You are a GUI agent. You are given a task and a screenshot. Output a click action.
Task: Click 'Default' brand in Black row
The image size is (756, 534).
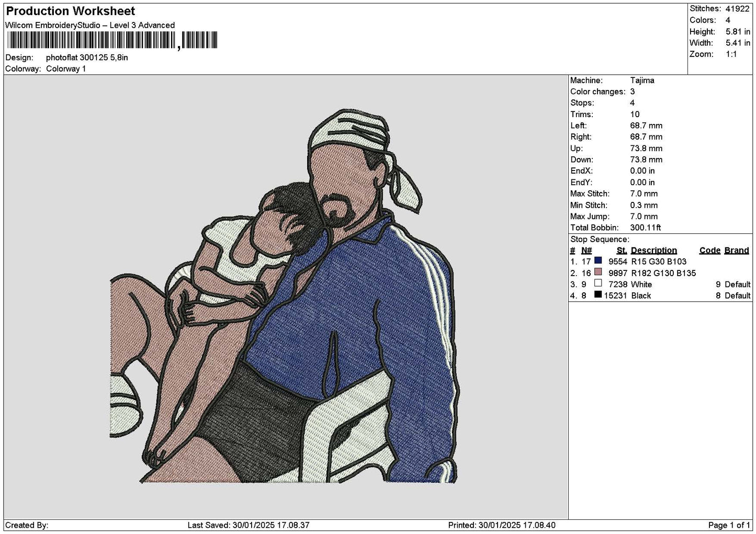click(x=738, y=296)
